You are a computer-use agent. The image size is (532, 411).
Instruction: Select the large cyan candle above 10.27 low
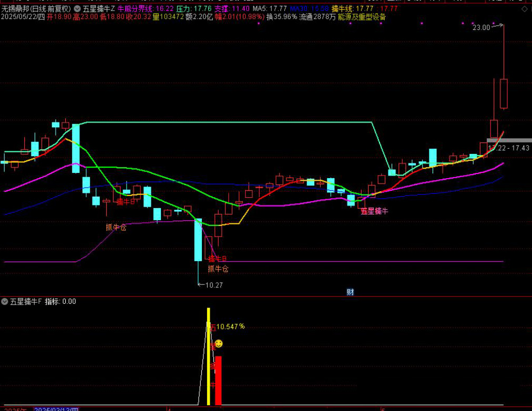click(198, 240)
